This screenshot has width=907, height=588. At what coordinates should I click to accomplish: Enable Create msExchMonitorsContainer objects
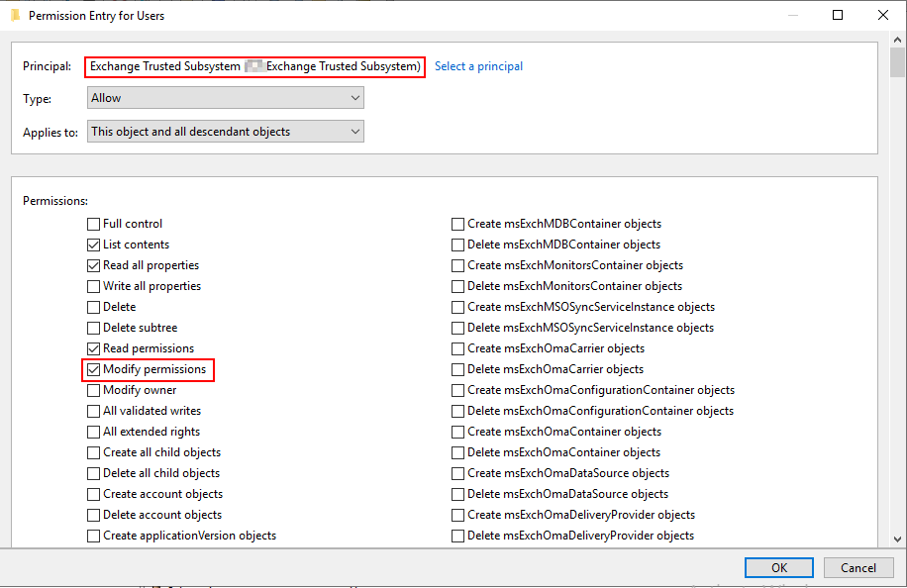point(457,265)
